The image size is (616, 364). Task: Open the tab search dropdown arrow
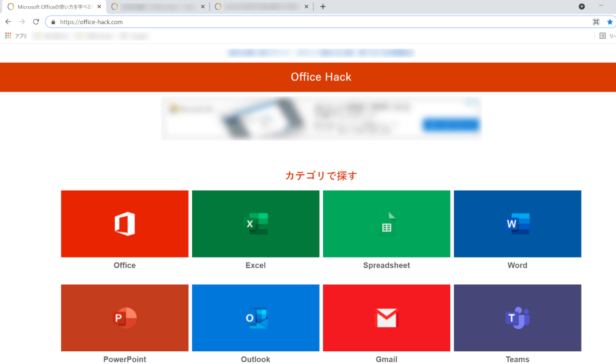point(582,6)
